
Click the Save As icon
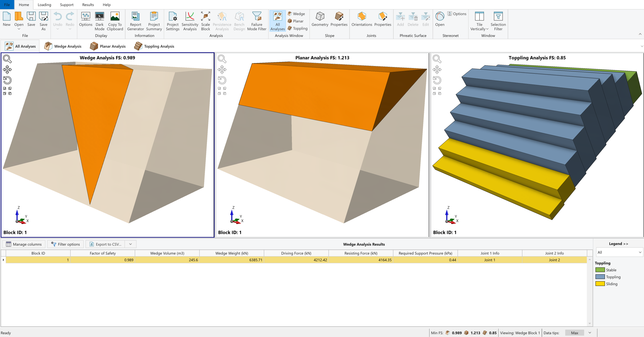click(x=43, y=21)
